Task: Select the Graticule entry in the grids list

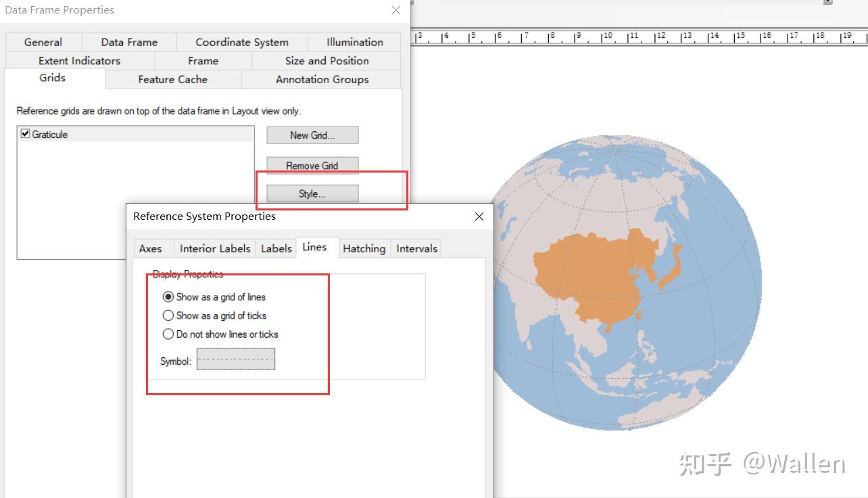Action: click(x=48, y=133)
